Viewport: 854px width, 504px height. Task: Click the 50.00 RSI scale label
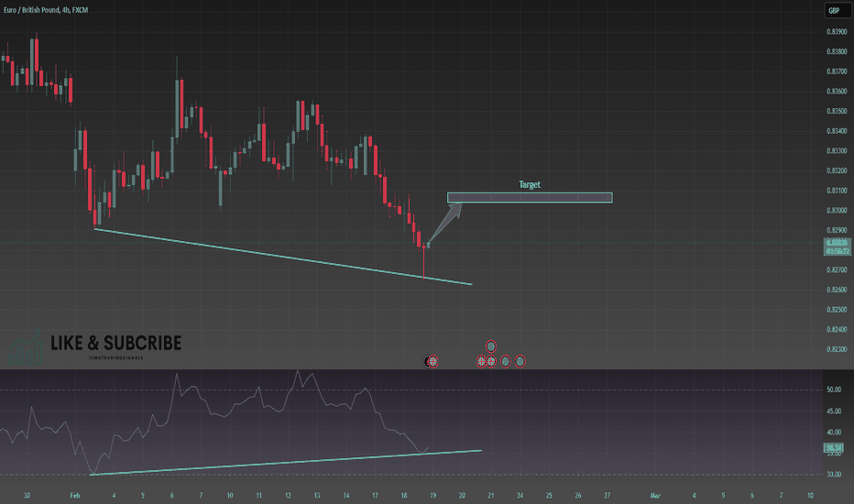coord(834,390)
